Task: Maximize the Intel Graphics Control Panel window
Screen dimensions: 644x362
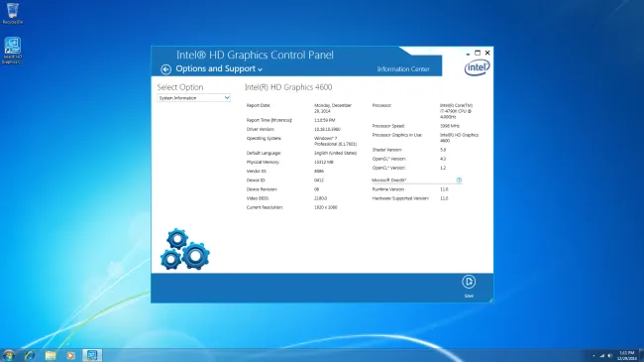Action: (478, 53)
